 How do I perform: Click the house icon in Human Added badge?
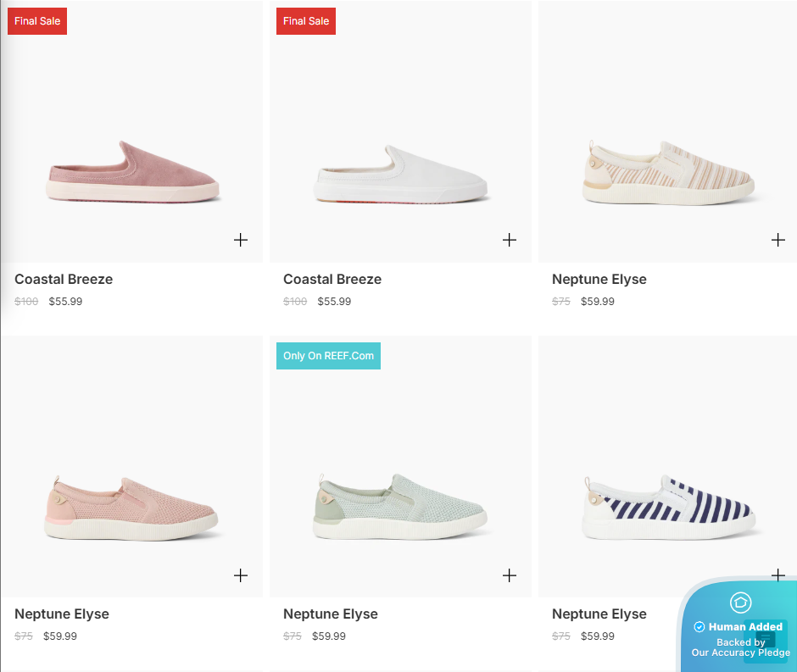[x=740, y=603]
